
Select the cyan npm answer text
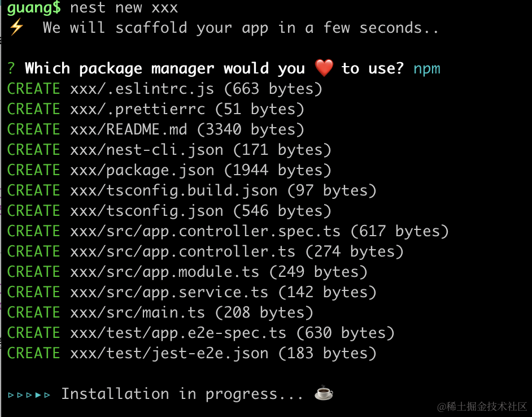(426, 69)
